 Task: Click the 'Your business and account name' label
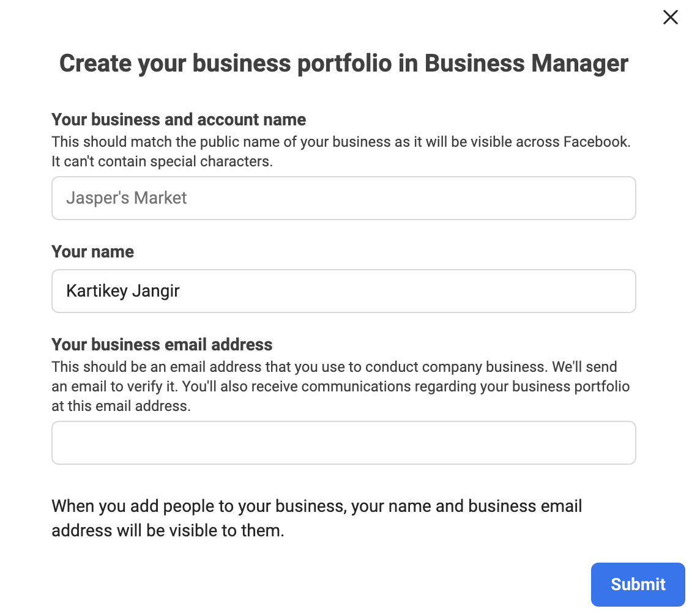[x=179, y=120]
